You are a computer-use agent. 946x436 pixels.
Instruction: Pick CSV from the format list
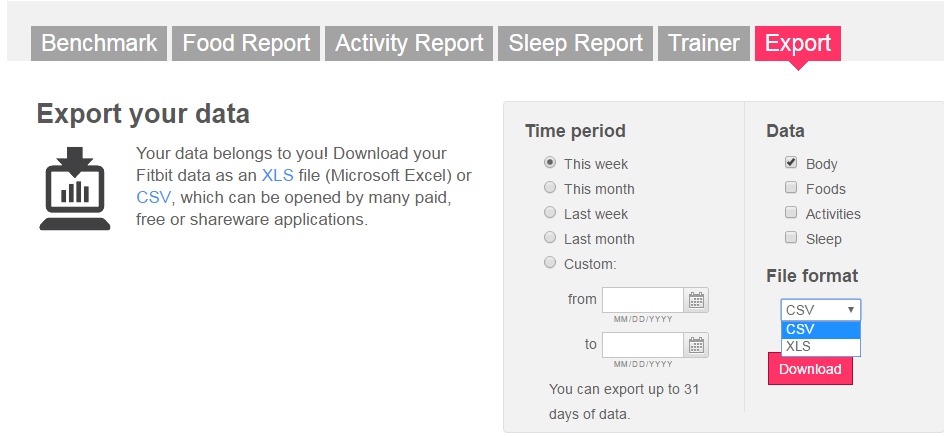tap(821, 329)
